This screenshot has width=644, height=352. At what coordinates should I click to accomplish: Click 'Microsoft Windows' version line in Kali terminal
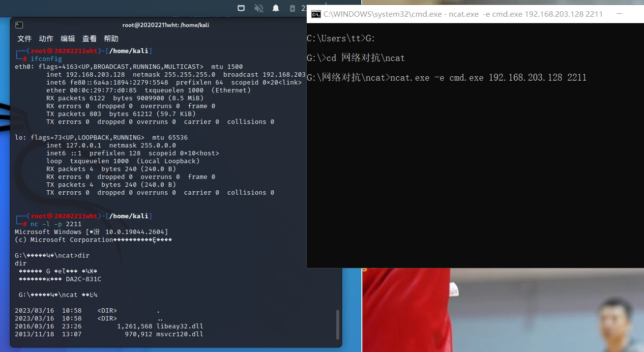point(91,232)
